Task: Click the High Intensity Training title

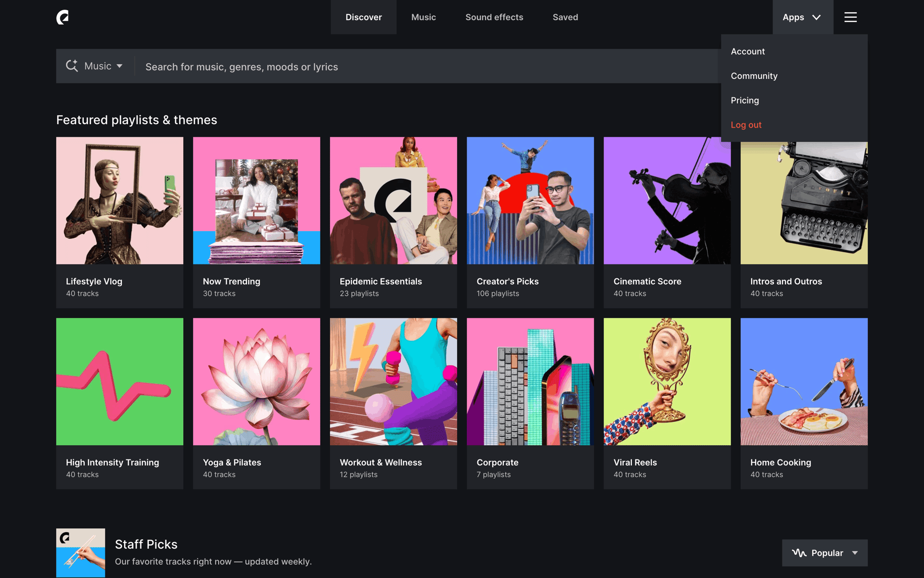Action: point(112,462)
